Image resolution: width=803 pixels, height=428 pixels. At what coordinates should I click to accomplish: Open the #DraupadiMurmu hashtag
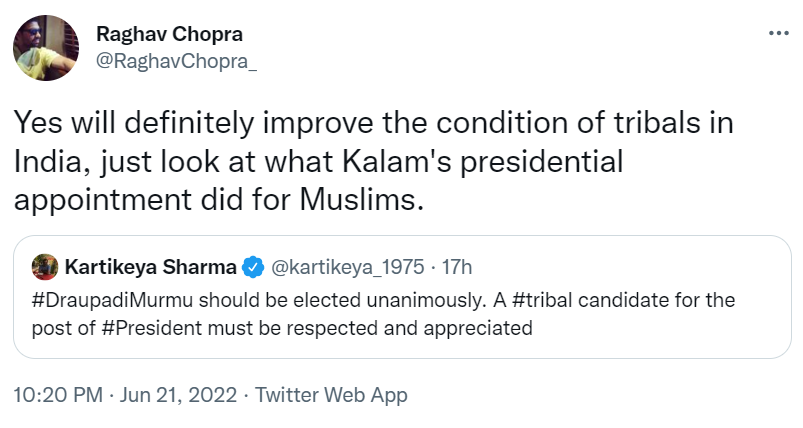click(x=113, y=300)
